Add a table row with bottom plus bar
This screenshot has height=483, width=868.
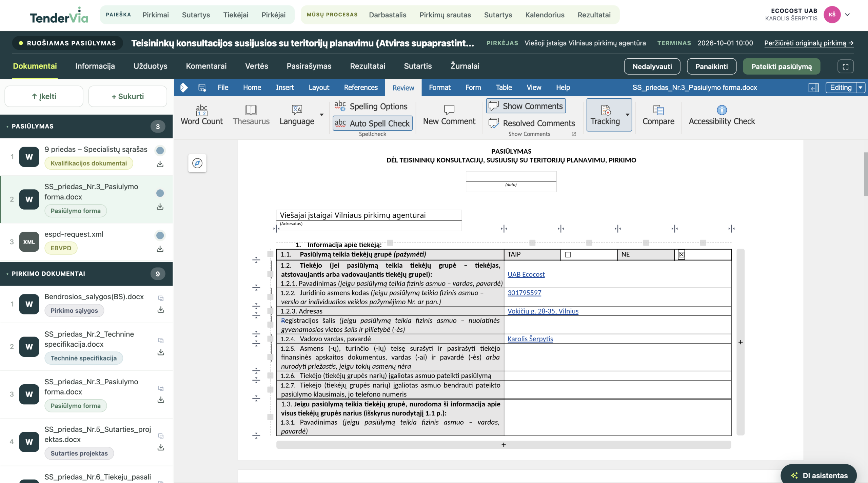[x=504, y=445]
